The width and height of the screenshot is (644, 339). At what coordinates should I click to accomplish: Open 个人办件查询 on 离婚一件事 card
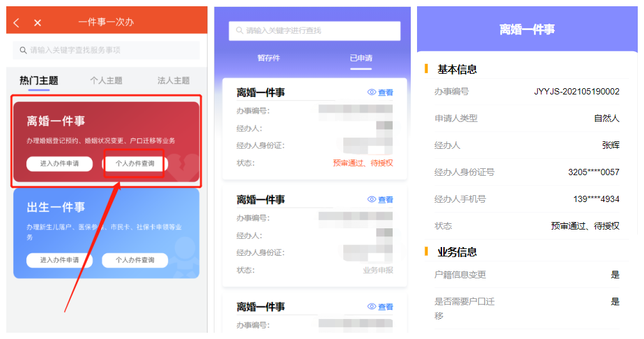(135, 163)
